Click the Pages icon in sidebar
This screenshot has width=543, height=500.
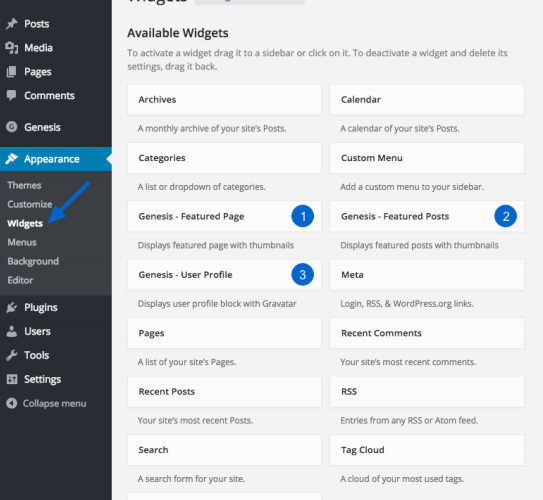pos(12,72)
